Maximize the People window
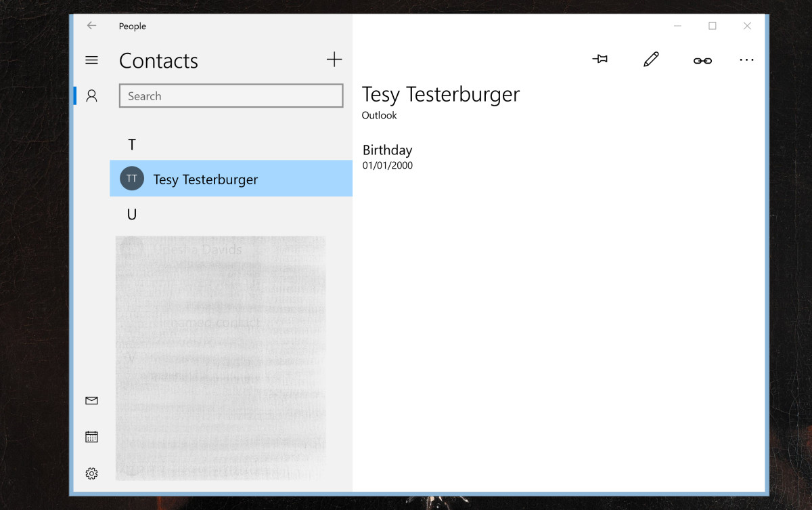This screenshot has height=510, width=812. pos(713,26)
